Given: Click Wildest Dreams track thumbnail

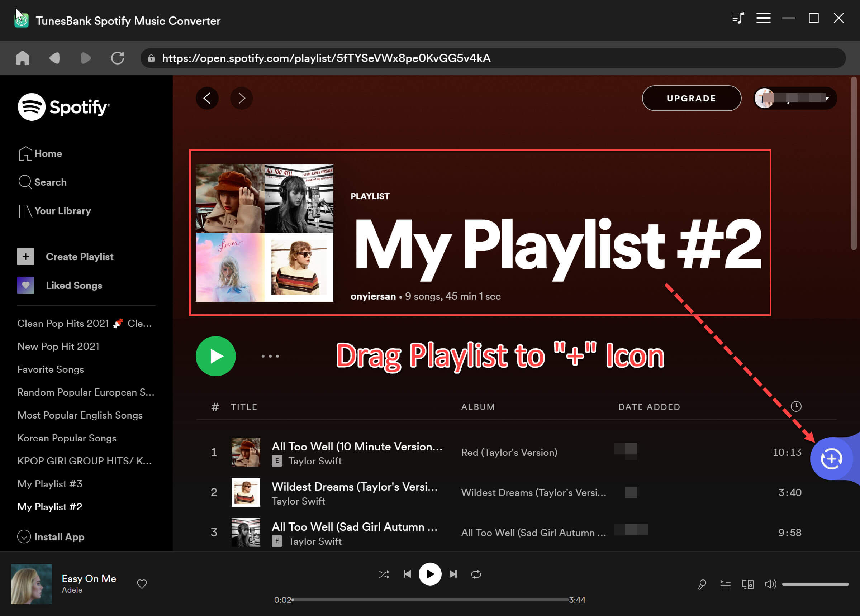Looking at the screenshot, I should 246,492.
